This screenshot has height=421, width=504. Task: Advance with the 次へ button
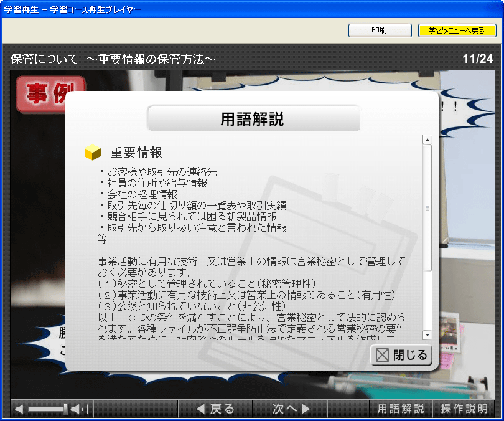click(290, 409)
